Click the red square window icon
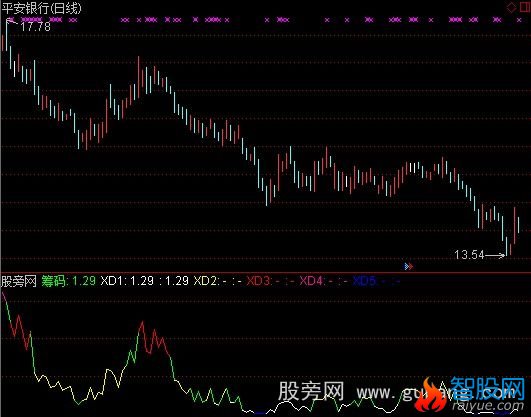This screenshot has height=417, width=531. click(x=525, y=7)
